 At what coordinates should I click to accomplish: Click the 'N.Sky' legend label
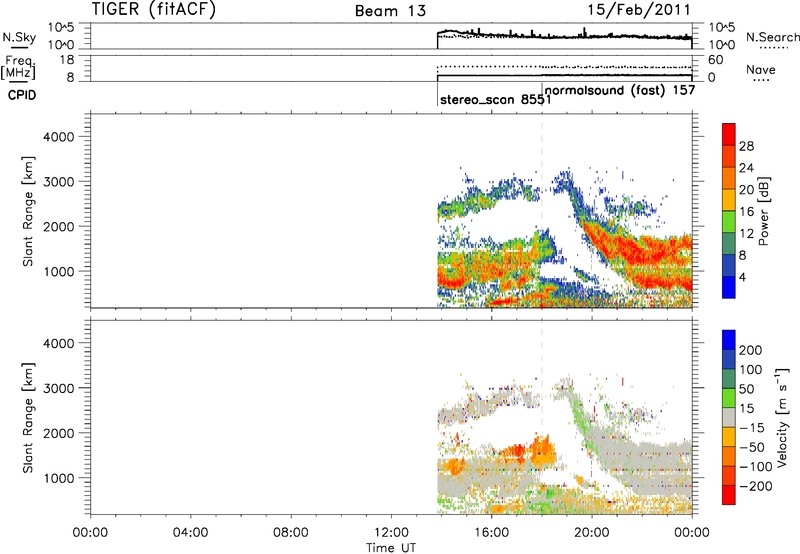(19, 37)
